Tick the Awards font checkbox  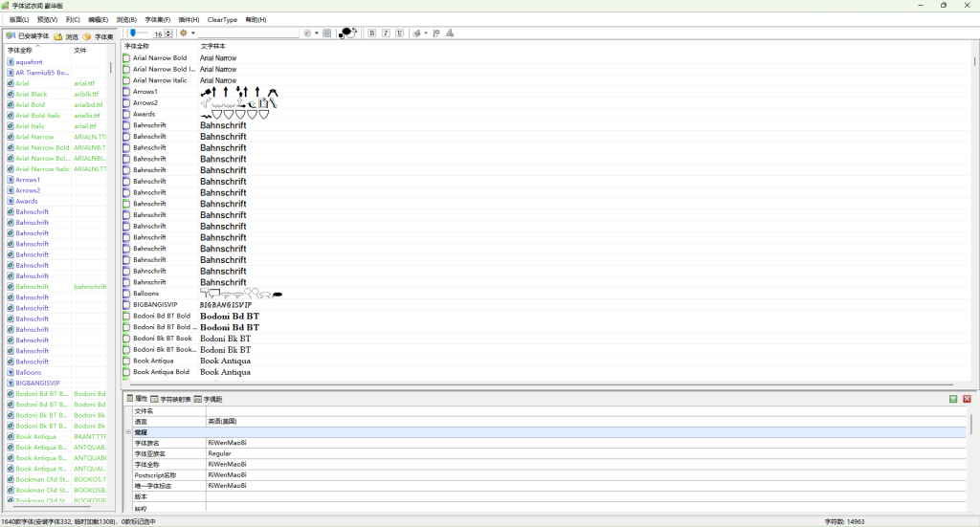(126, 114)
